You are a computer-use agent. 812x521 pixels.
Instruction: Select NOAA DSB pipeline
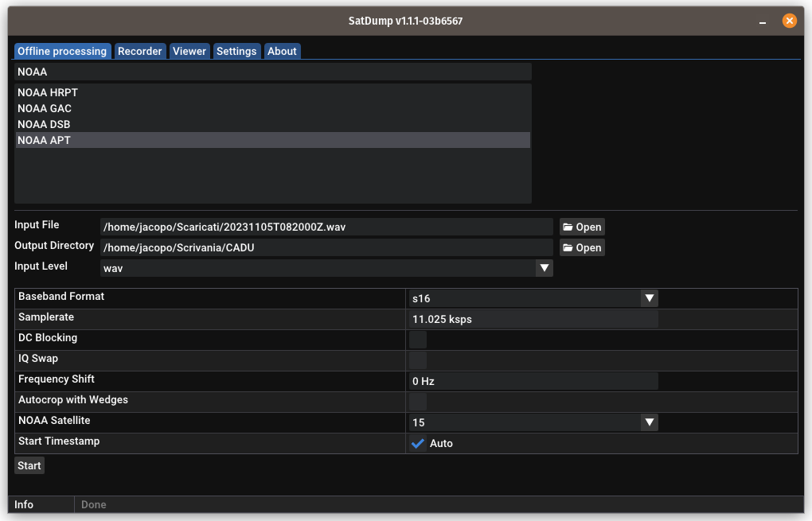(x=273, y=125)
